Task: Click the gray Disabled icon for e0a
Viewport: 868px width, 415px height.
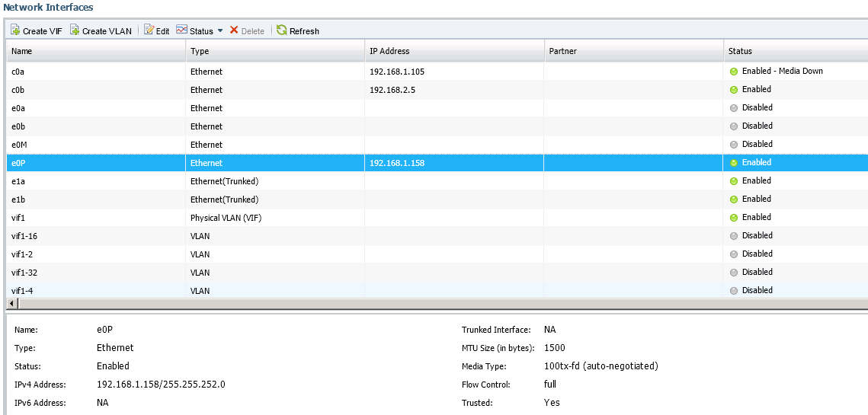Action: (734, 108)
